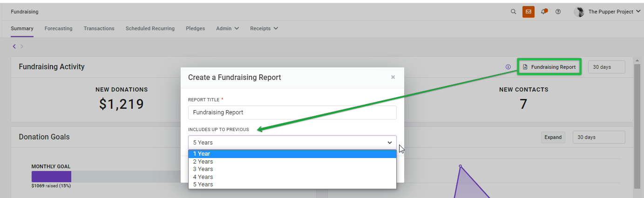Click the Fundraising Report button

[x=549, y=67]
